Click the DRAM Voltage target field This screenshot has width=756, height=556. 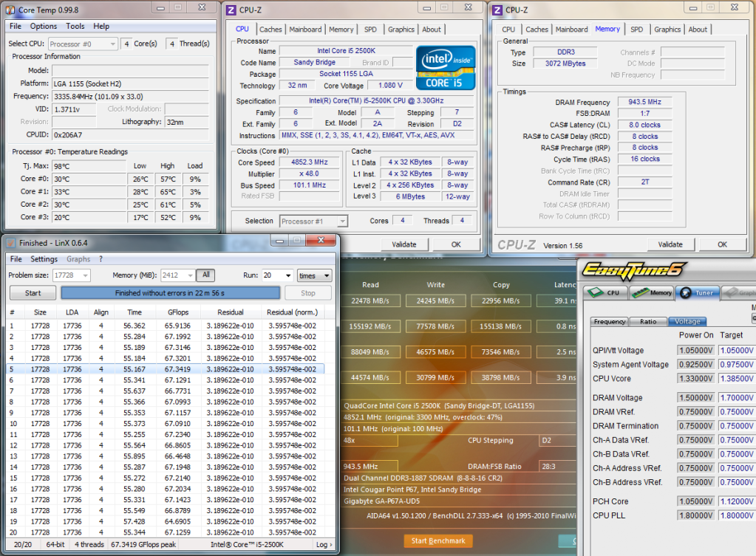[x=736, y=398]
